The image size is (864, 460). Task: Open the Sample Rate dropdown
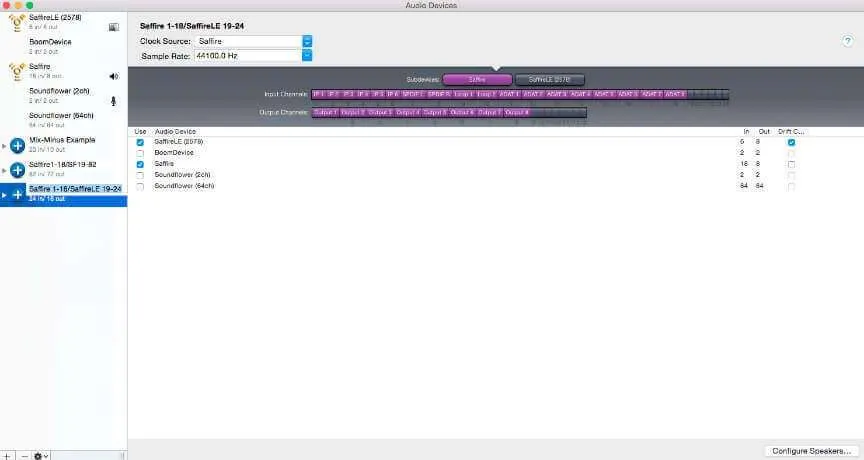(307, 56)
